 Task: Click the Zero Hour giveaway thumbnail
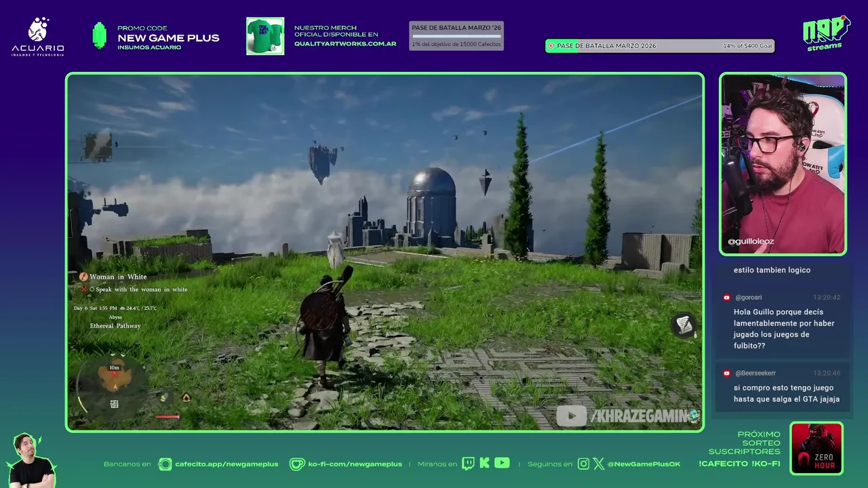[x=816, y=448]
